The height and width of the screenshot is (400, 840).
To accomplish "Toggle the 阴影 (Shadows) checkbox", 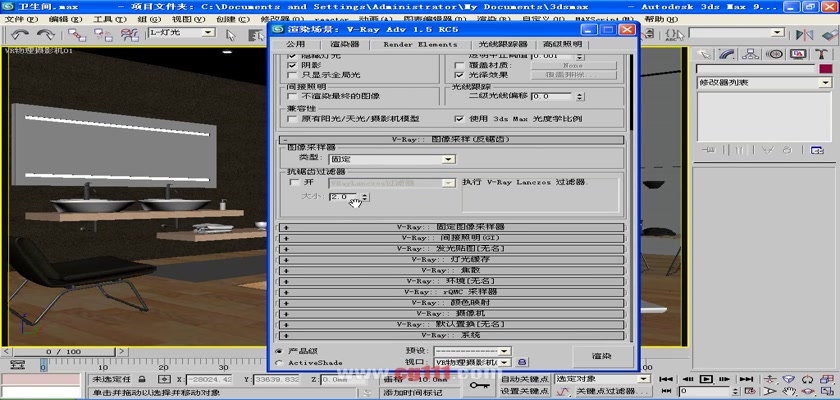I will coord(292,65).
